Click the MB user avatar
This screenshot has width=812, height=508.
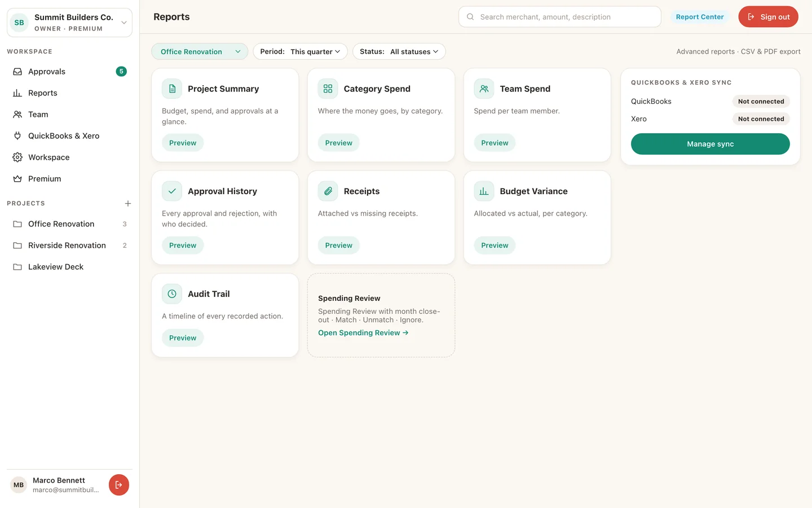pyautogui.click(x=19, y=485)
